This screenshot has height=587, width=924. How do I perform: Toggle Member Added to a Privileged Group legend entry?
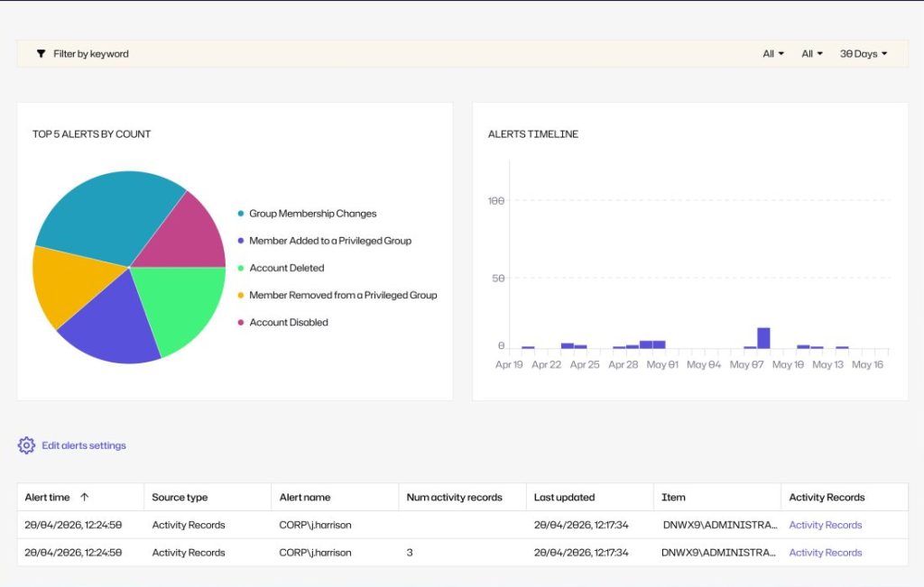point(325,240)
